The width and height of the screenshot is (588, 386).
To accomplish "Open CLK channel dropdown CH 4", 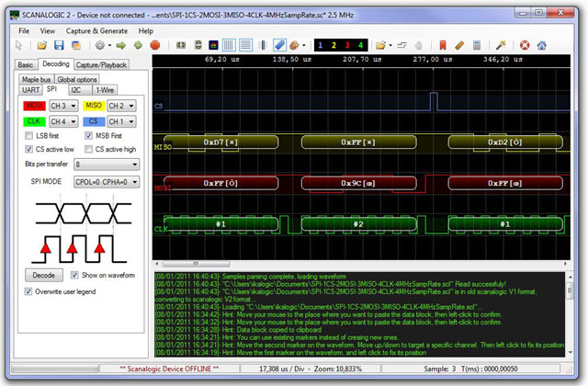I will [63, 121].
